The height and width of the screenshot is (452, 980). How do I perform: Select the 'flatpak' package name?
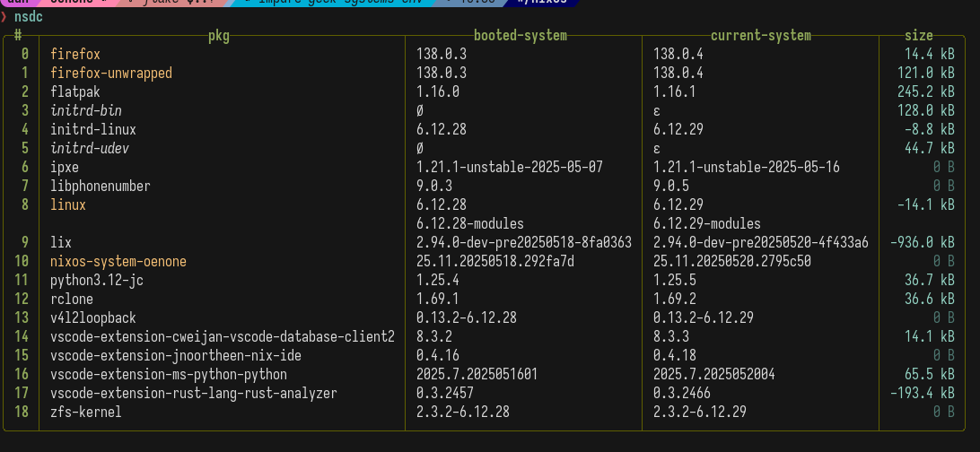(x=75, y=92)
